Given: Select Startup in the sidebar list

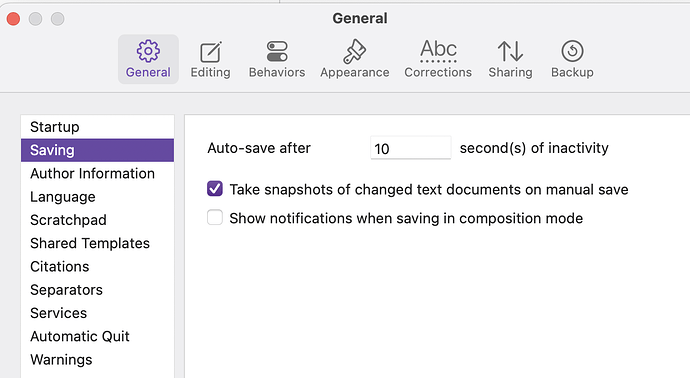Looking at the screenshot, I should tap(97, 127).
